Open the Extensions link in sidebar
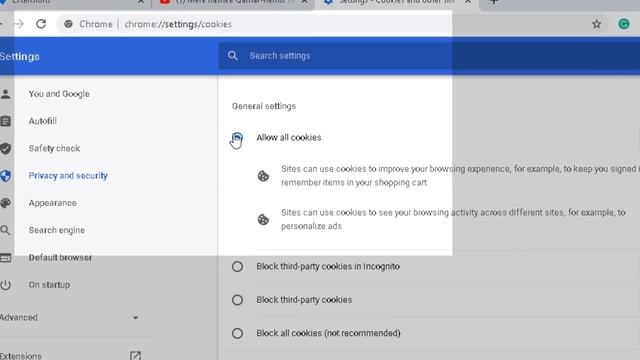This screenshot has height=360, width=640. tap(20, 356)
